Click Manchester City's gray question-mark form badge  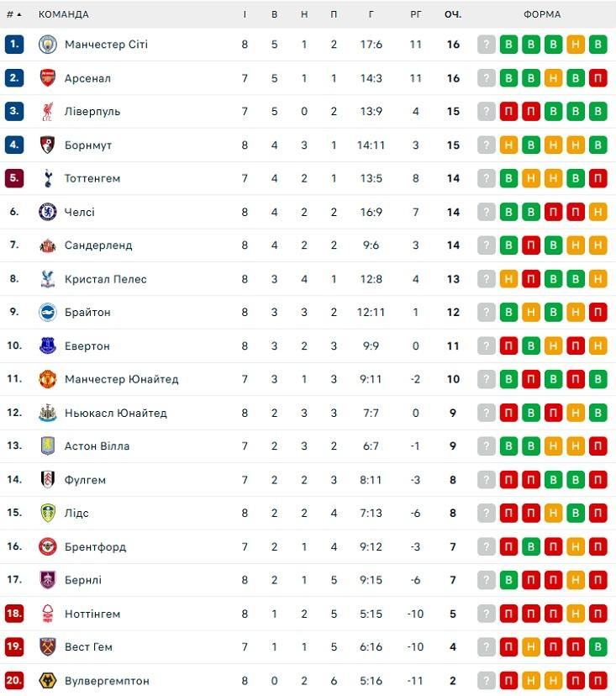[487, 45]
